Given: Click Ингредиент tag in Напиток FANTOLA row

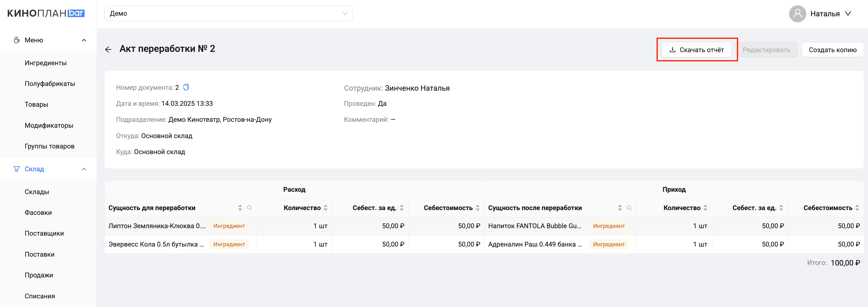Looking at the screenshot, I should [609, 226].
